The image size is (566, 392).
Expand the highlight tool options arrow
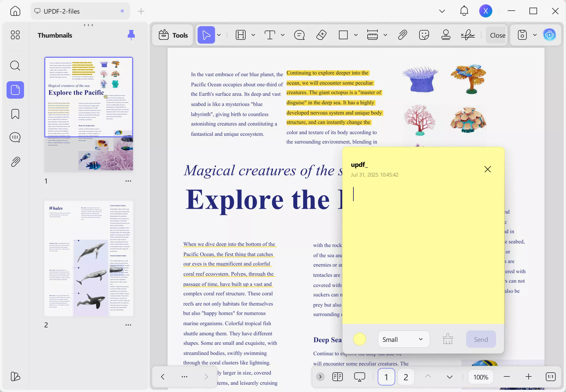tap(253, 35)
